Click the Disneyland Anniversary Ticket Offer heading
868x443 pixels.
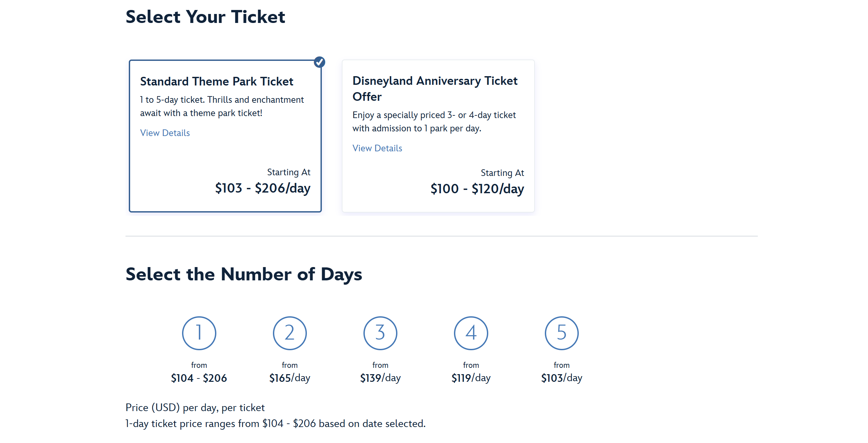point(435,88)
